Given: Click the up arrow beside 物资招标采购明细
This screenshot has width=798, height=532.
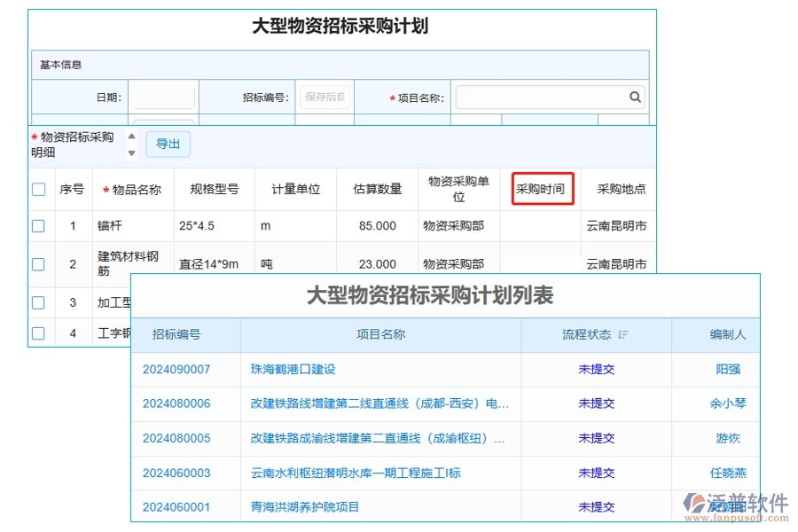Looking at the screenshot, I should coord(131,137).
